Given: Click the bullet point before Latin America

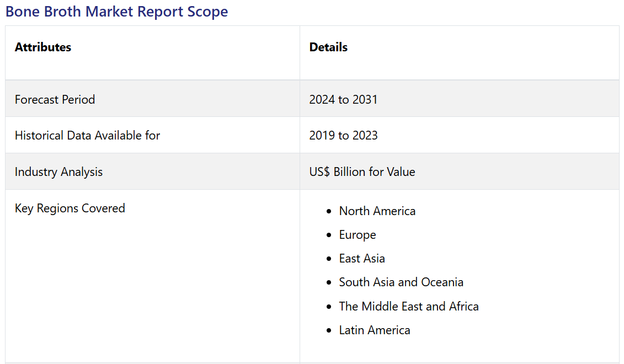Looking at the screenshot, I should [329, 330].
